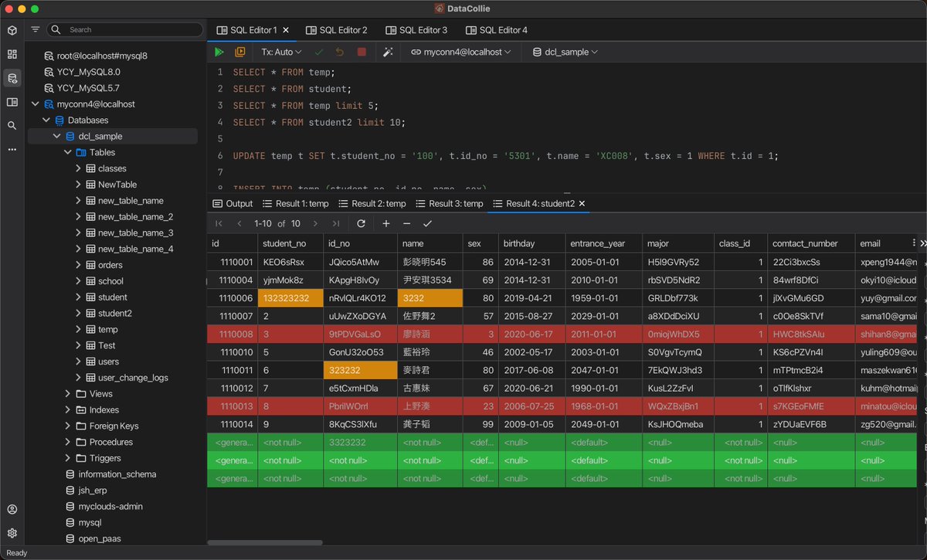Open the user account icon at bottom left
The image size is (927, 560).
pyautogui.click(x=12, y=509)
